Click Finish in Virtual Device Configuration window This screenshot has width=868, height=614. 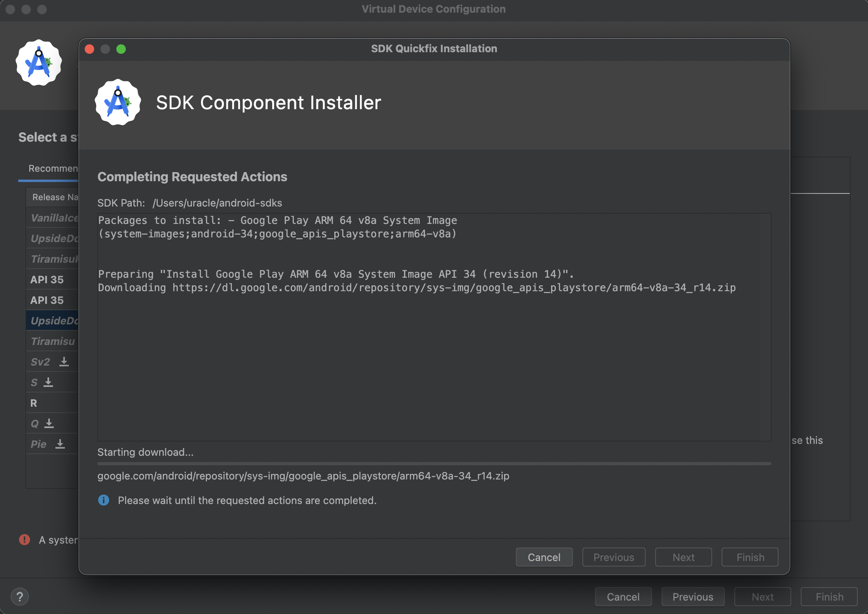(x=829, y=597)
